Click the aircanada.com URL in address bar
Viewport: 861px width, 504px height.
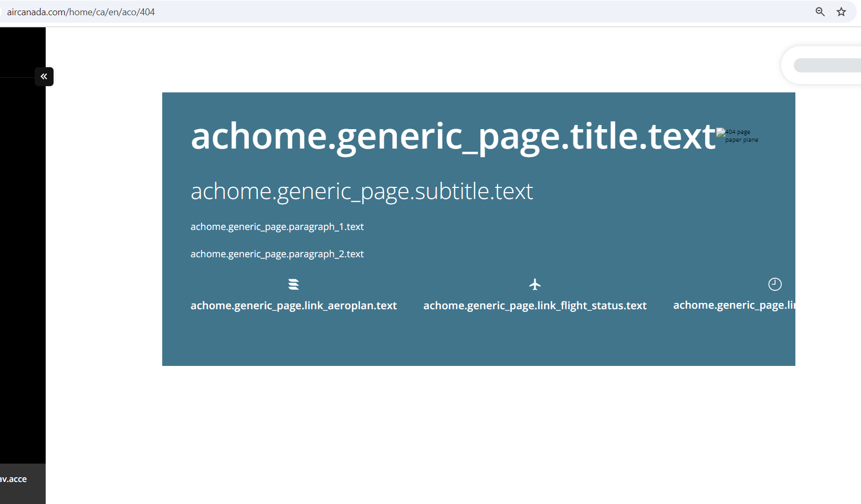(81, 12)
